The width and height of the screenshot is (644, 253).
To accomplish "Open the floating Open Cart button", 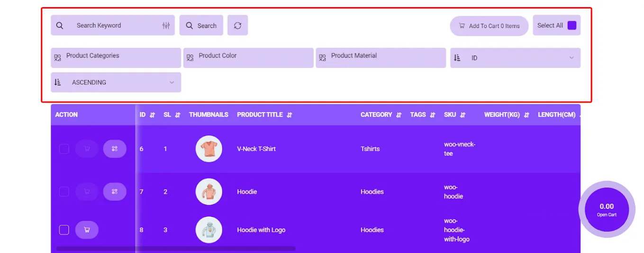I will point(607,209).
